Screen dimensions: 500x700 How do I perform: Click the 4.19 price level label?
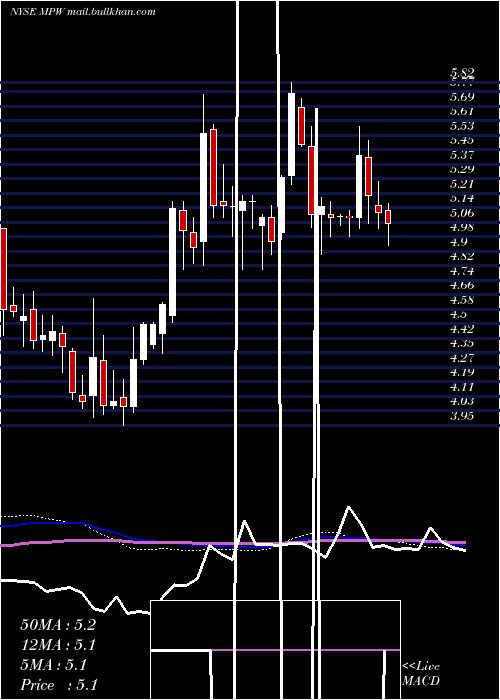click(462, 372)
